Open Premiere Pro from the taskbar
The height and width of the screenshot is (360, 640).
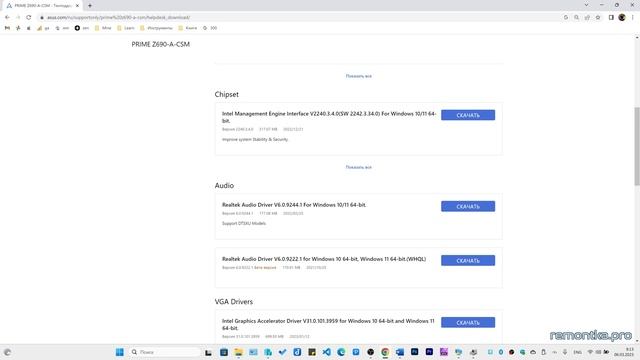pyautogui.click(x=429, y=352)
